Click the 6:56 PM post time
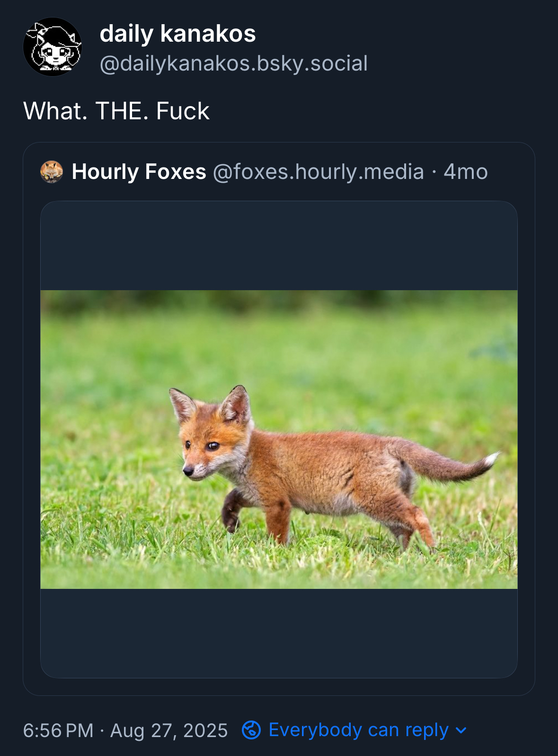 58,730
